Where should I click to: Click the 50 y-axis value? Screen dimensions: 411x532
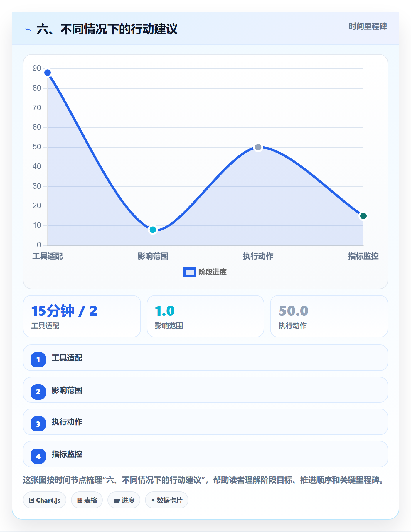(x=37, y=147)
